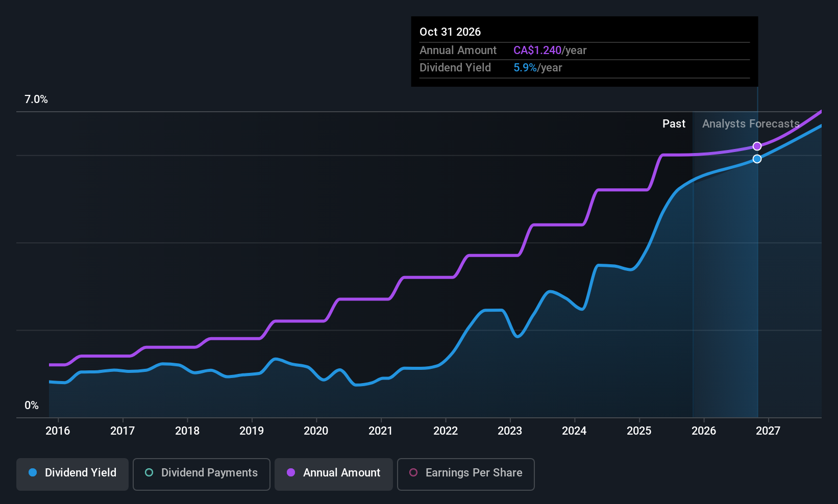Toggle the Annual Amount series label
Screen dimensions: 838x504
click(341, 472)
